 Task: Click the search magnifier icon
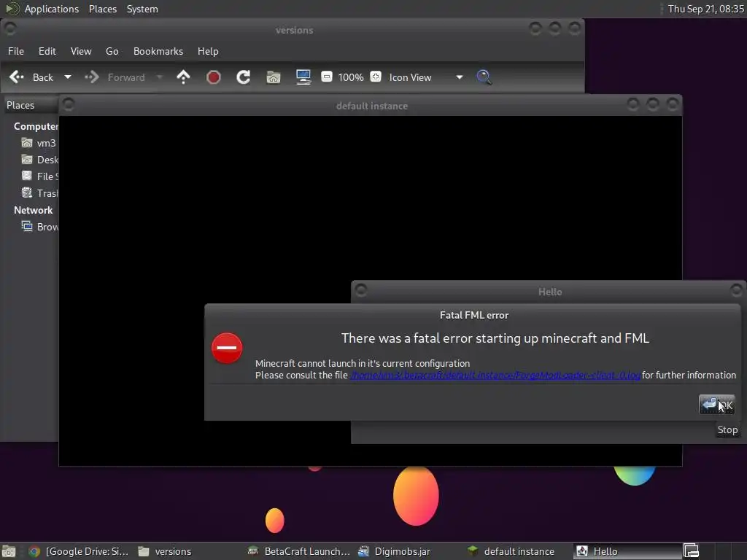pyautogui.click(x=484, y=77)
